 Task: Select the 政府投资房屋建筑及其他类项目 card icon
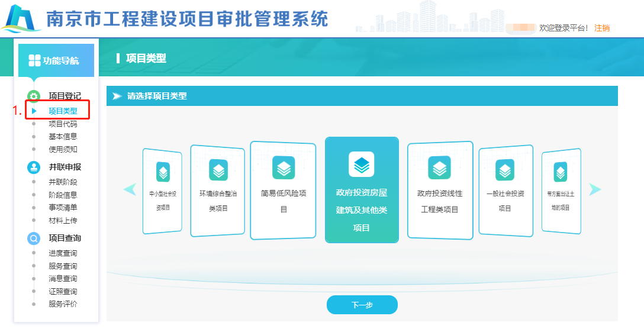(x=361, y=165)
